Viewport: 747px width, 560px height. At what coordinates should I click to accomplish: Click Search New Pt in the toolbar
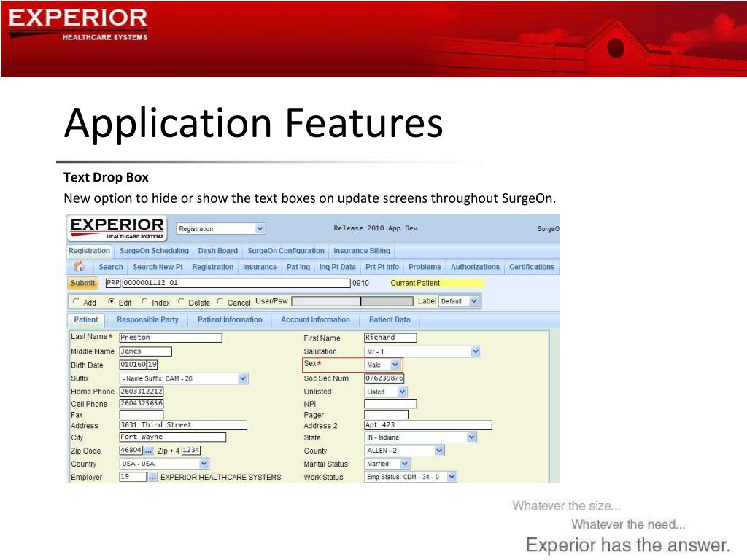click(x=158, y=267)
